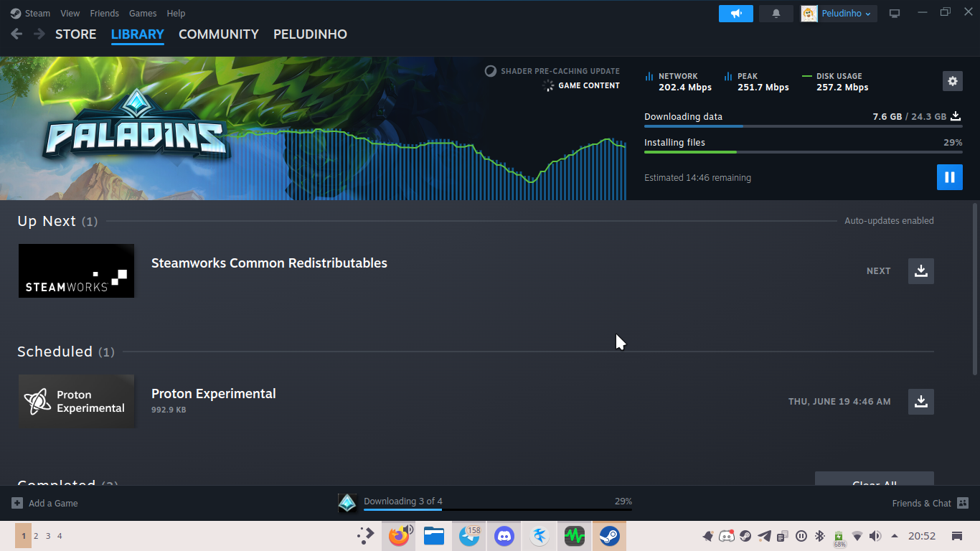Expand hidden system tray icons arrow
The width and height of the screenshot is (980, 551).
tap(894, 536)
